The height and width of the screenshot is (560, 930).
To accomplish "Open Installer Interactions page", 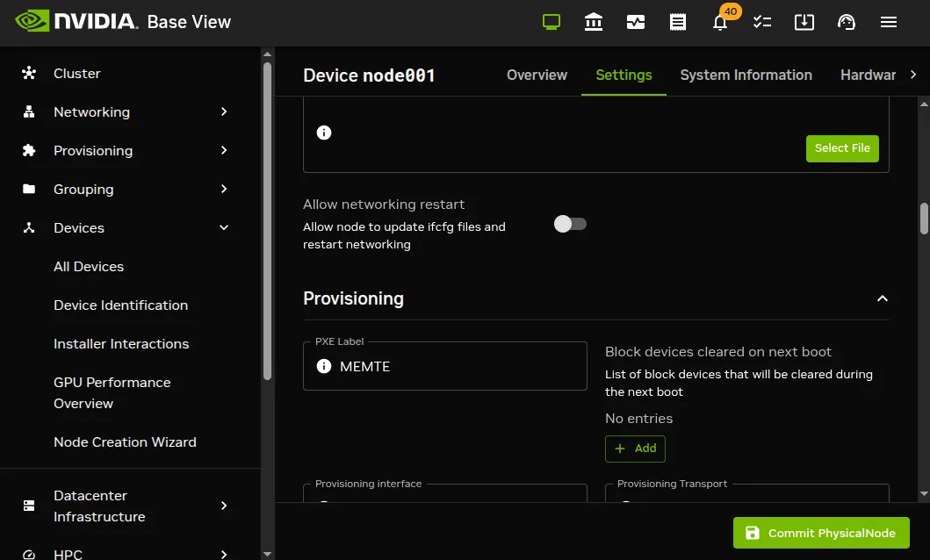I will tap(121, 344).
